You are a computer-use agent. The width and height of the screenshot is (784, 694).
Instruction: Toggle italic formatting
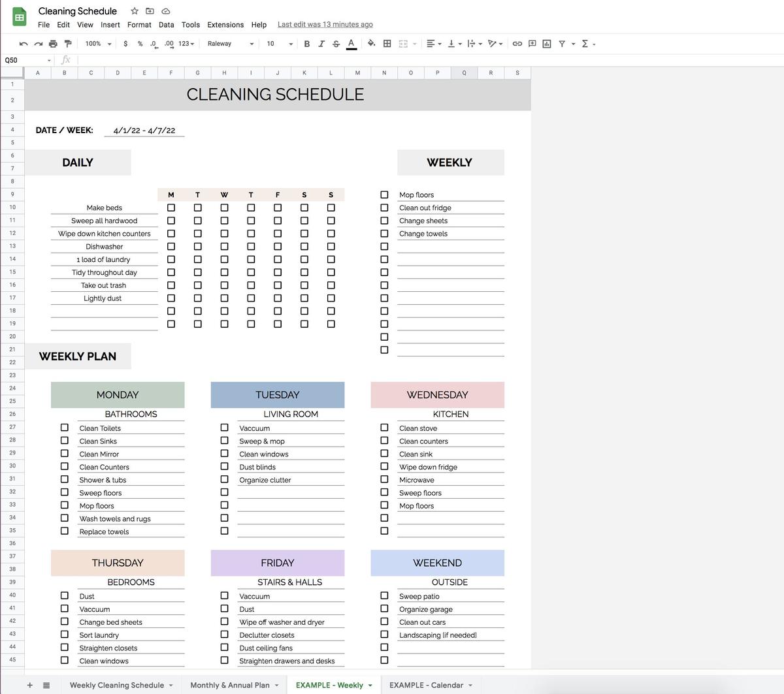pos(321,44)
